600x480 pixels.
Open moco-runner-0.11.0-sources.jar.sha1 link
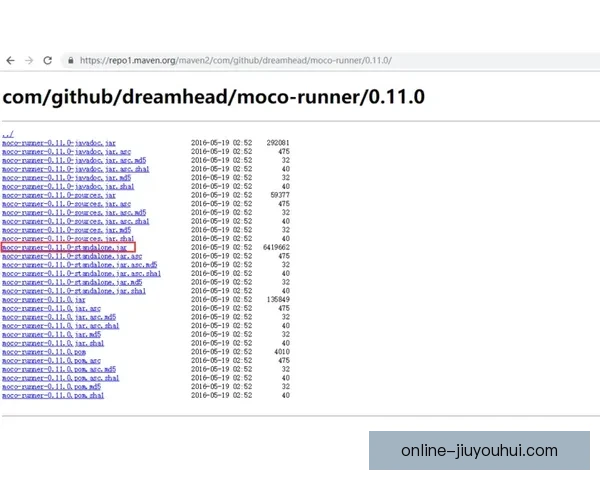coord(68,239)
